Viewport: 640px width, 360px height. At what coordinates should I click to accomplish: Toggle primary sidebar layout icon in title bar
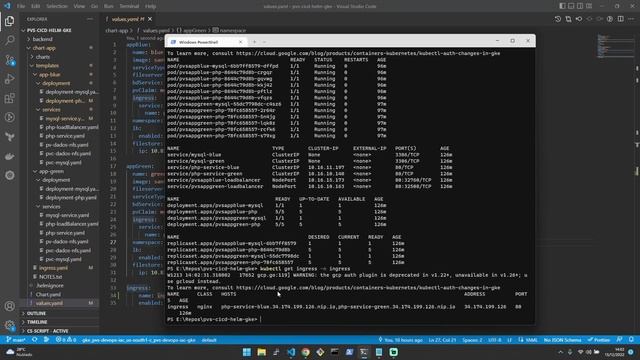click(562, 6)
